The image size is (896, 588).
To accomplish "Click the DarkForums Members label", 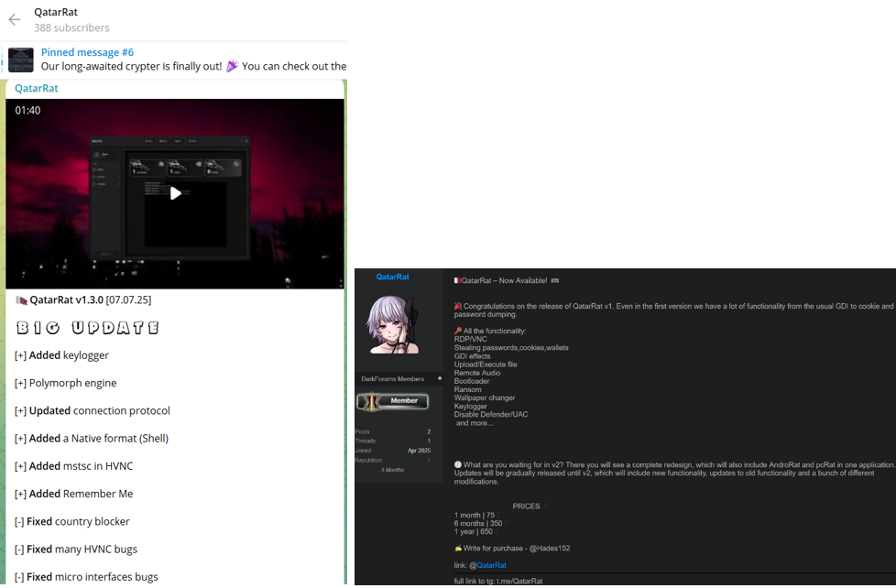I will pyautogui.click(x=392, y=379).
